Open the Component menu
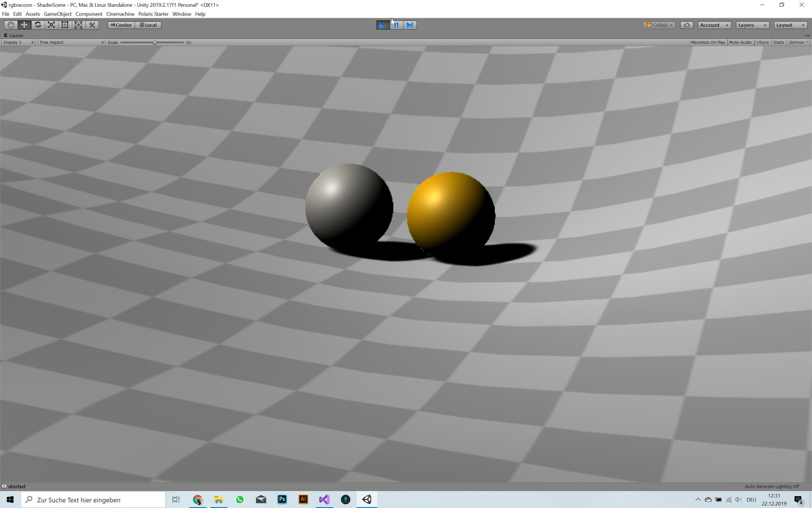Viewport: 812px width, 508px height. [x=89, y=14]
